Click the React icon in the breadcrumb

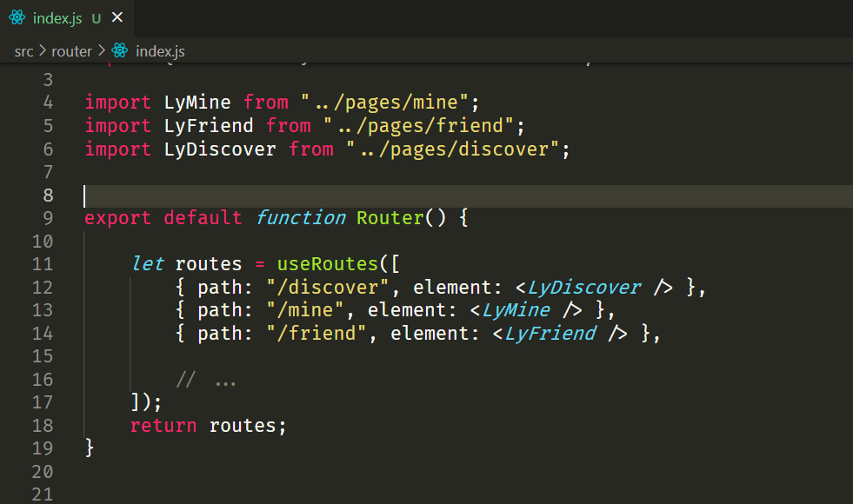point(120,50)
